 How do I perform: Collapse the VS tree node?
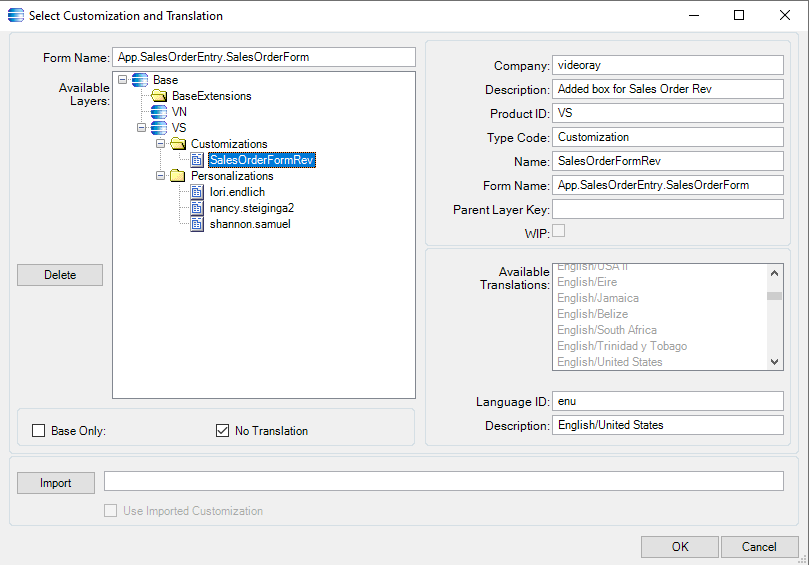tap(141, 128)
